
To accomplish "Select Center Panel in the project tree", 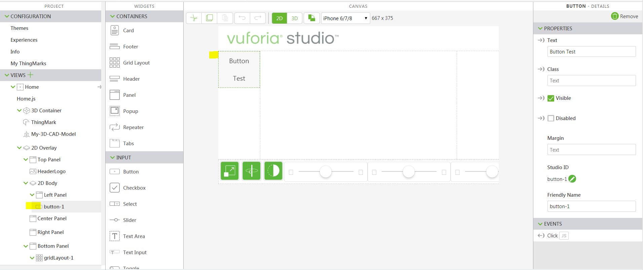I will [52, 219].
